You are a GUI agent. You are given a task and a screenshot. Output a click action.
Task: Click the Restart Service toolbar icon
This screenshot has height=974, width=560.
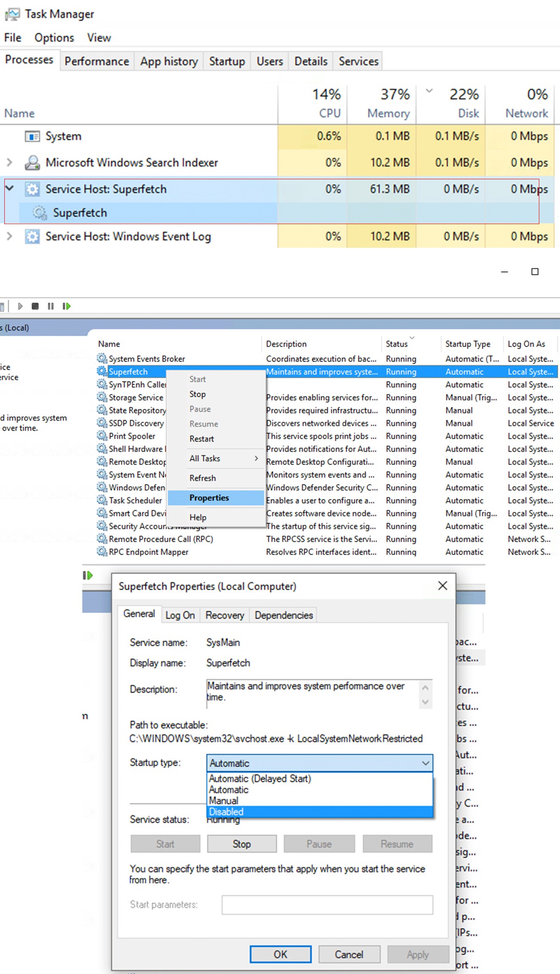66,306
